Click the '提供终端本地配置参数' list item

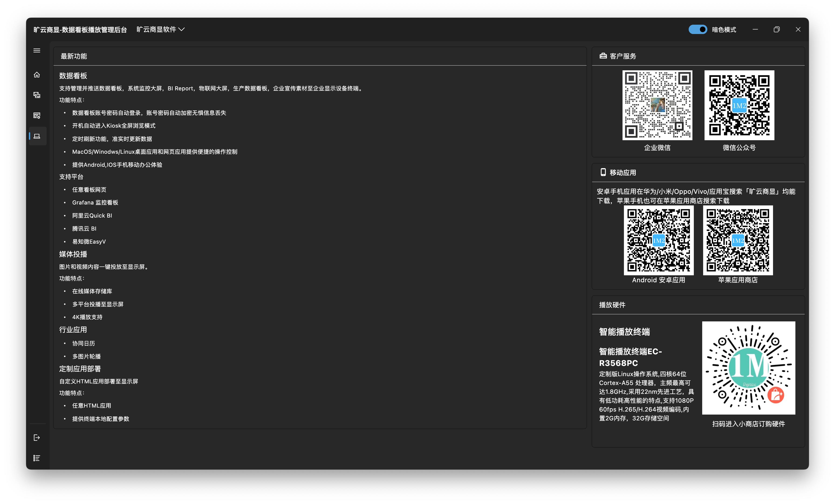click(101, 419)
